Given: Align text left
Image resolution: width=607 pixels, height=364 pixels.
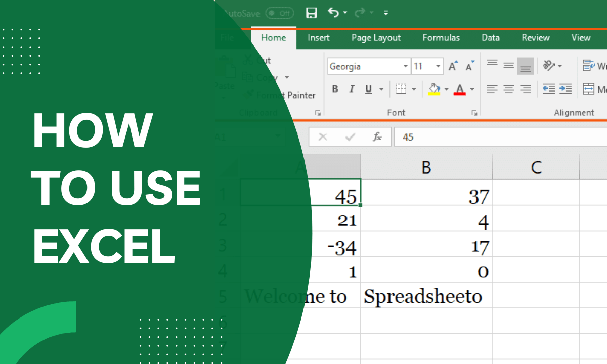Looking at the screenshot, I should click(492, 89).
